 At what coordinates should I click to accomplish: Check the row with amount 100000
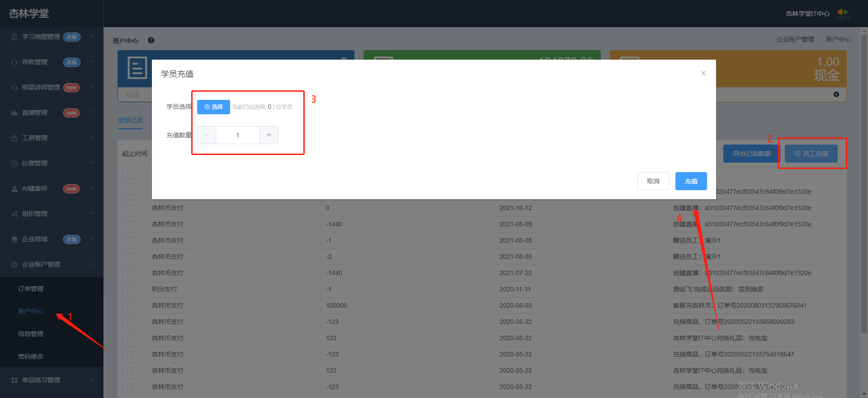click(130, 305)
